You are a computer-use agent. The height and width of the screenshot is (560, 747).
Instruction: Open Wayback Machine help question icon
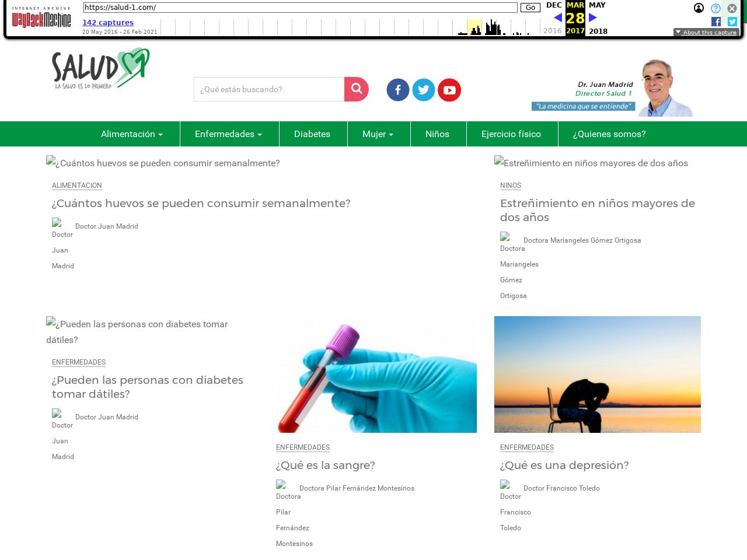[x=715, y=8]
